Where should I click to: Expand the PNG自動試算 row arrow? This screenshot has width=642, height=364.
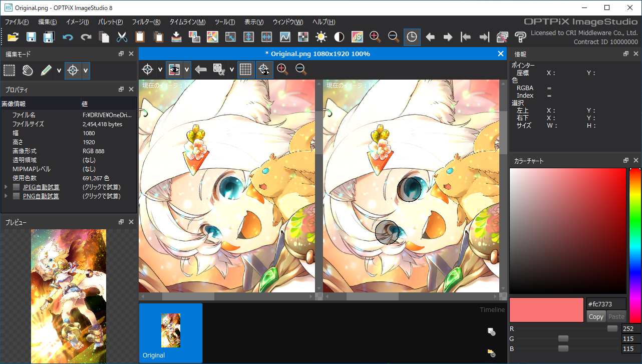pyautogui.click(x=6, y=196)
